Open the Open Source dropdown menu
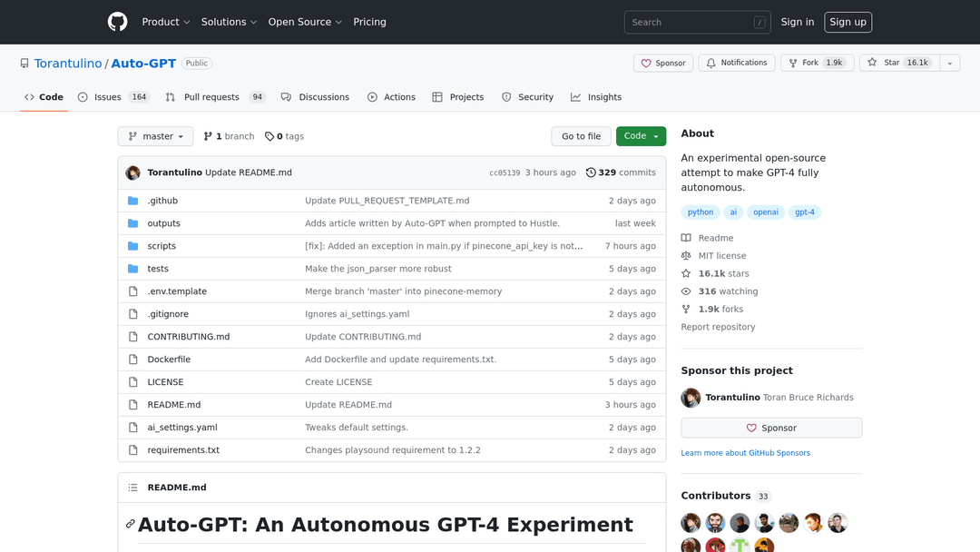This screenshot has height=552, width=980. tap(305, 22)
